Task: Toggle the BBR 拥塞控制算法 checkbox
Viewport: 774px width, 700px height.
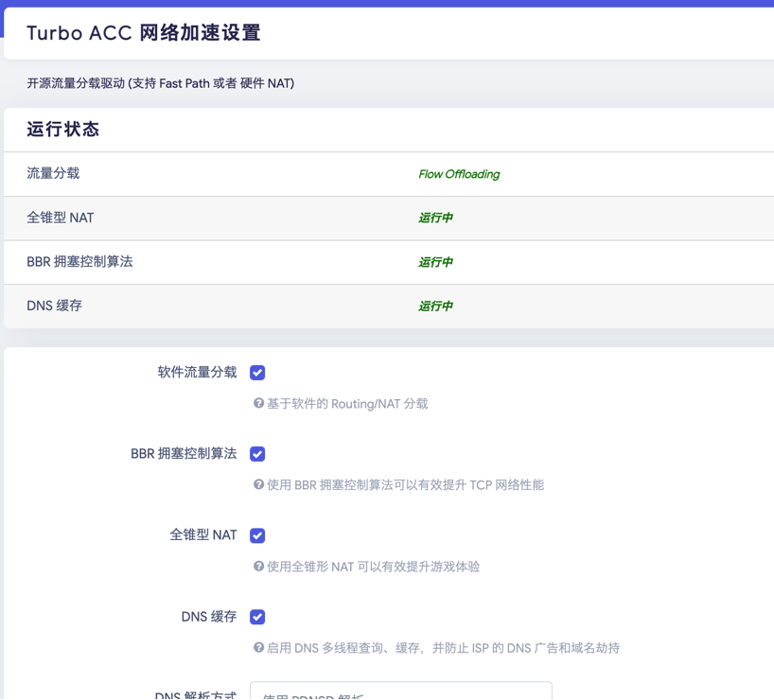Action: click(257, 454)
